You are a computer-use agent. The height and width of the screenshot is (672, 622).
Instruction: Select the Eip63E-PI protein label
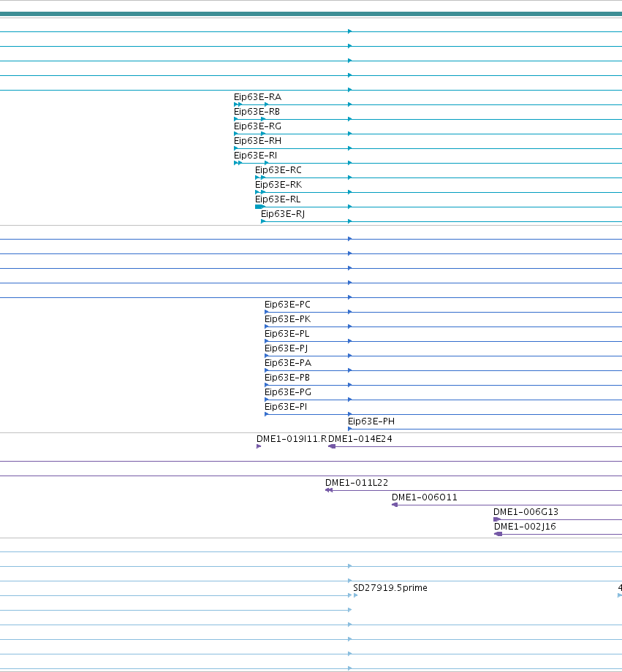tap(286, 407)
